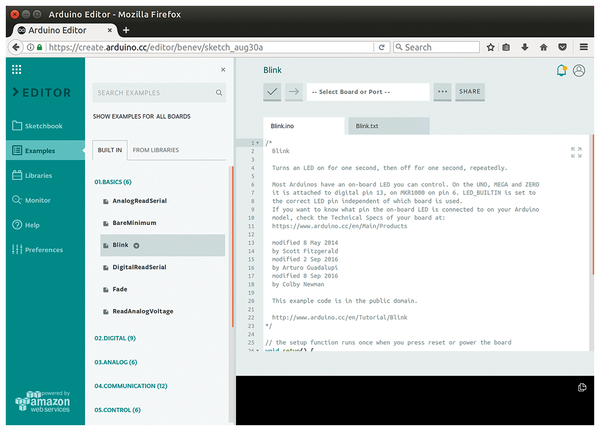Fold the comment block at line 1
600x431 pixels.
pyautogui.click(x=258, y=143)
